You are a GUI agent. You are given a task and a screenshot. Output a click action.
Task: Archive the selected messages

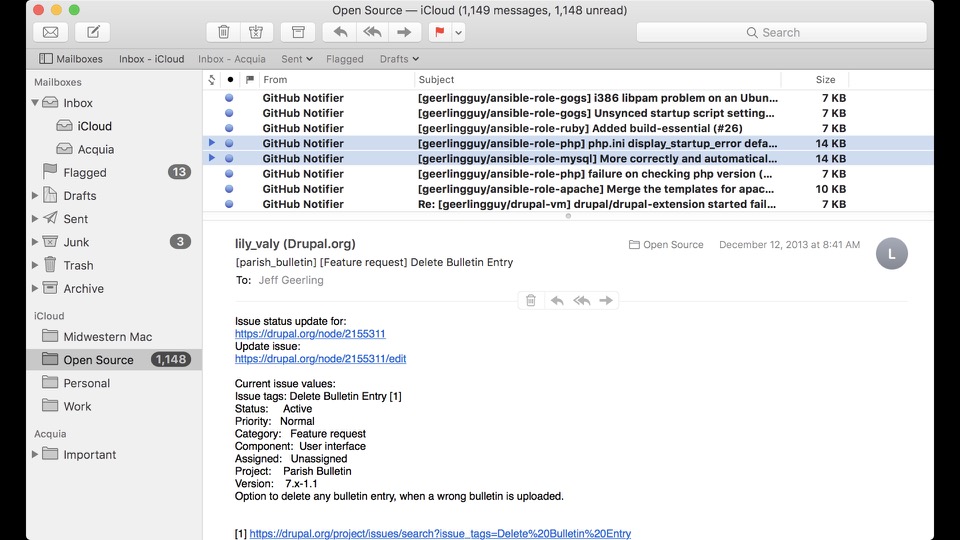pos(298,32)
